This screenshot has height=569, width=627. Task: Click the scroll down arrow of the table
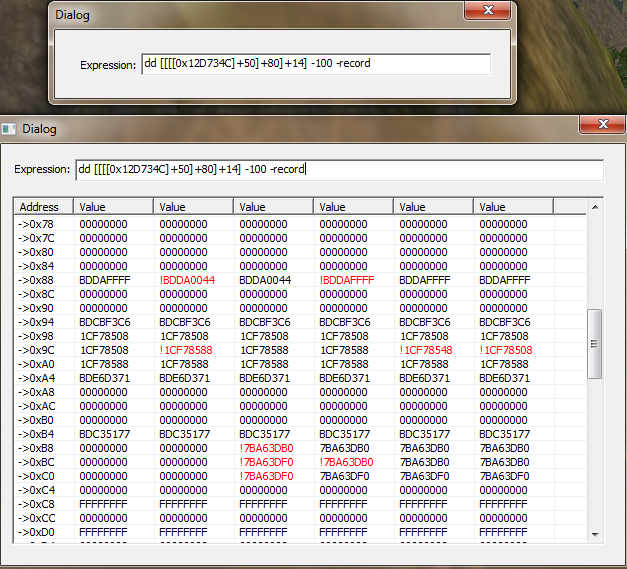tap(595, 534)
